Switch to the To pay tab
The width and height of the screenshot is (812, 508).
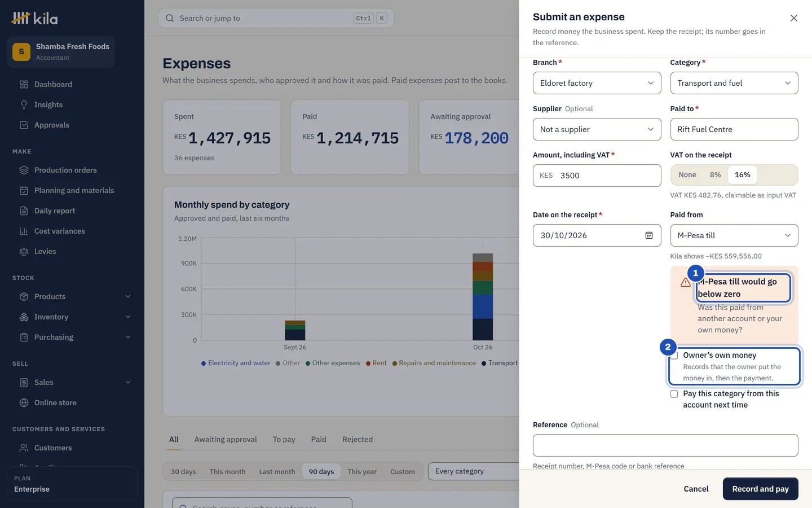(x=284, y=440)
